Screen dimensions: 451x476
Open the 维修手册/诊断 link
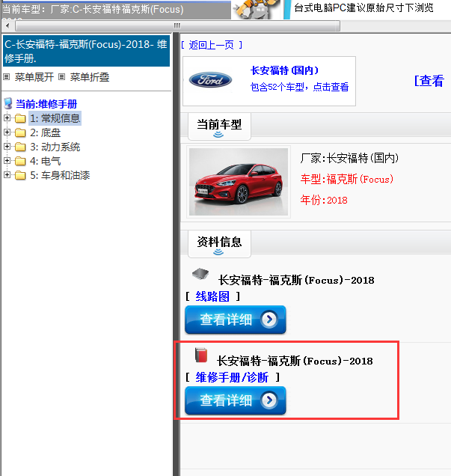click(232, 377)
